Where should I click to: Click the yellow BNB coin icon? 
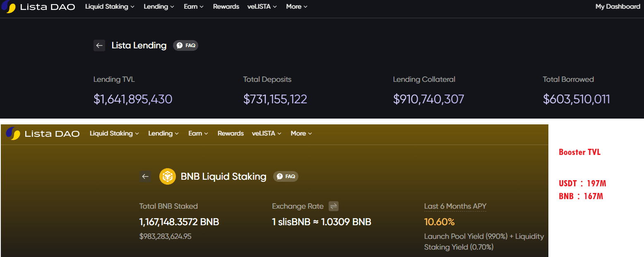pos(167,176)
